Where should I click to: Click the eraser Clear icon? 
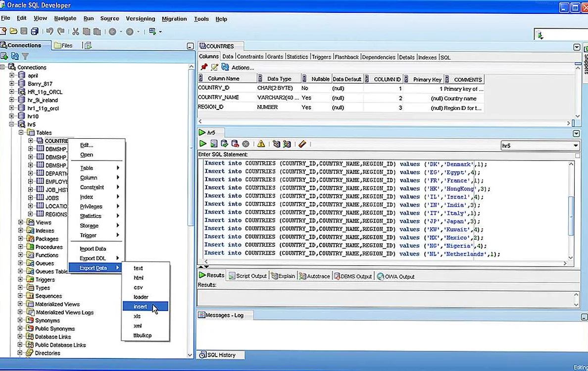[302, 144]
